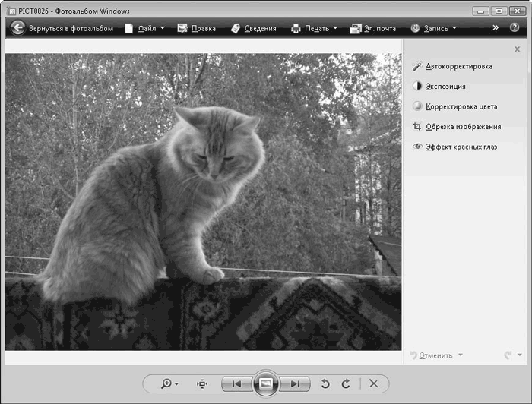Click the back arrow to return to gallery
The height and width of the screenshot is (404, 532).
[x=17, y=28]
